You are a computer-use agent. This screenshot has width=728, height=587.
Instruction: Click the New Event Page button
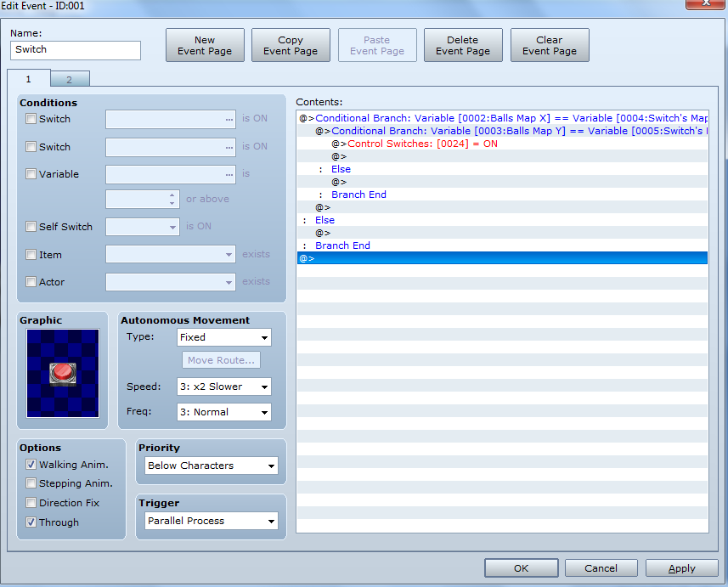click(x=205, y=46)
